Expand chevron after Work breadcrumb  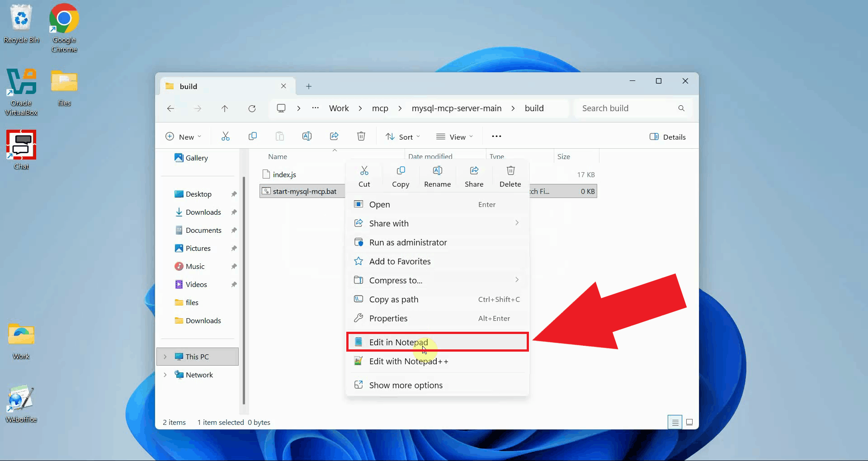click(360, 108)
